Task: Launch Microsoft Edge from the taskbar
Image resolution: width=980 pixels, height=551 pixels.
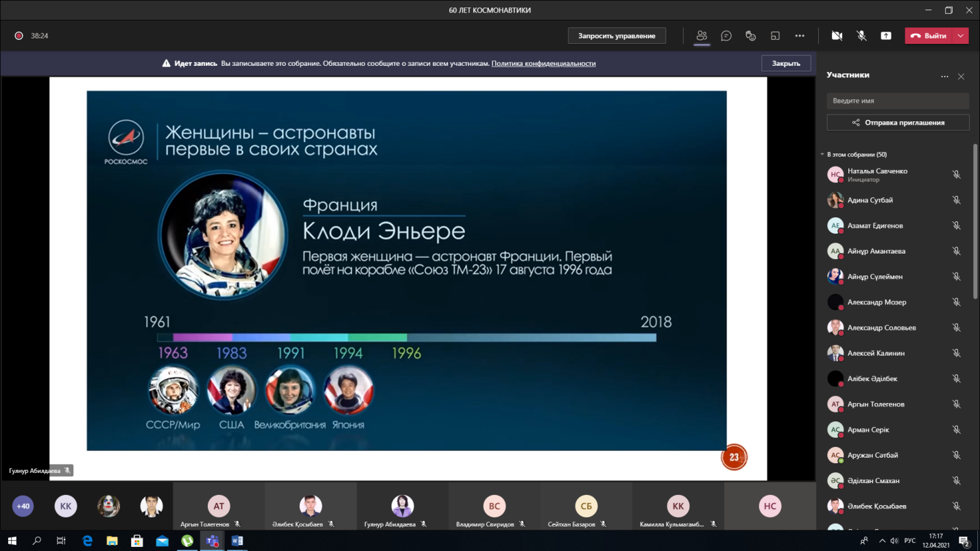Action: (87, 541)
